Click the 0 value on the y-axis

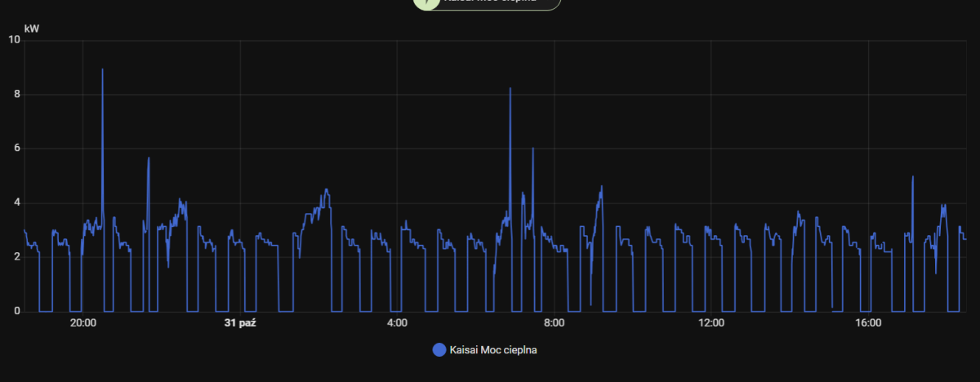click(x=16, y=311)
